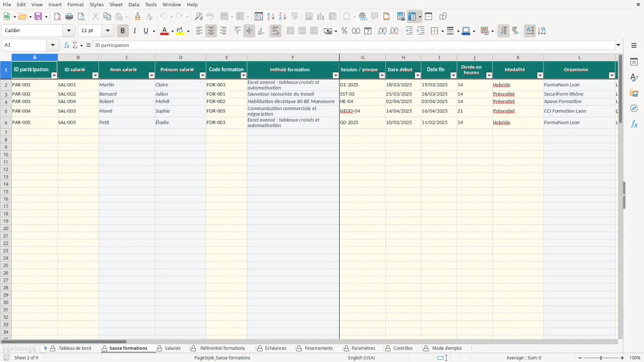Viewport: 644px width, 362px height.
Task: Show Draw Functions shapes icon
Action: pos(443,17)
